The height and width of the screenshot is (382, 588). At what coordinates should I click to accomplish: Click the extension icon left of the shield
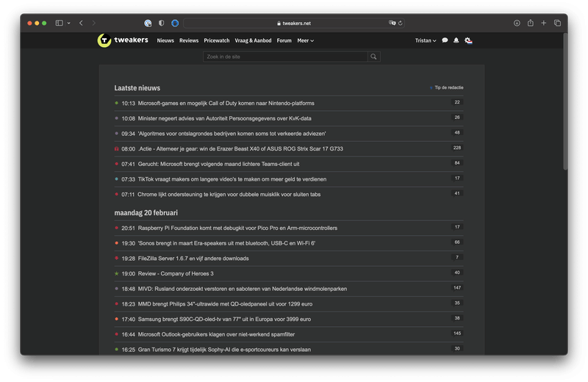tap(148, 23)
